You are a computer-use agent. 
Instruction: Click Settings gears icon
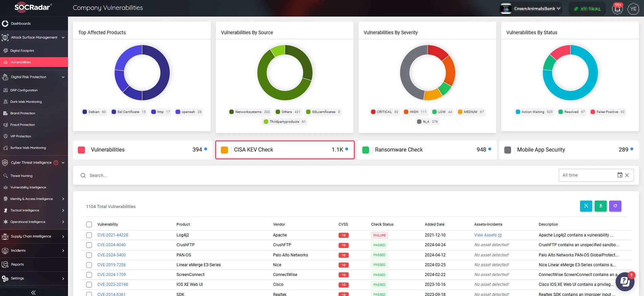click(x=5, y=278)
